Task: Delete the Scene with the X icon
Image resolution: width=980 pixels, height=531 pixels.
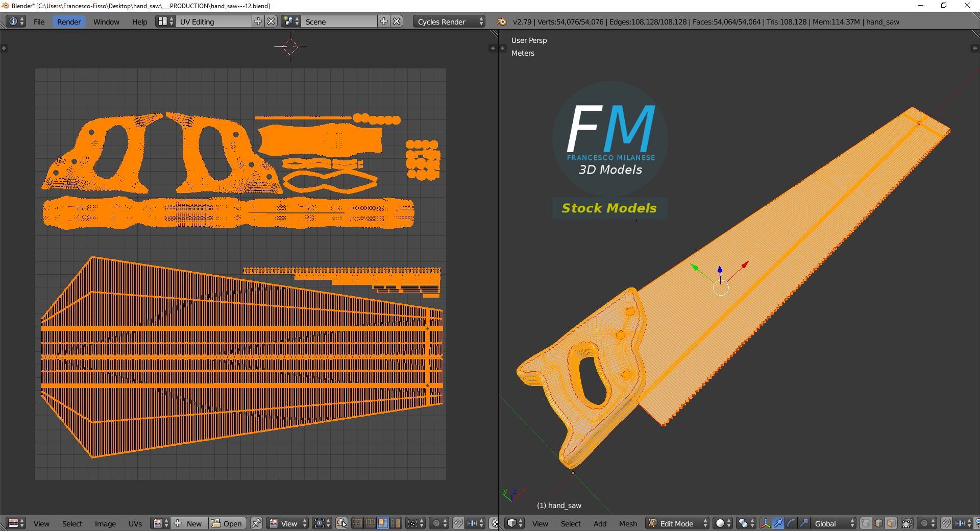Action: click(x=397, y=21)
